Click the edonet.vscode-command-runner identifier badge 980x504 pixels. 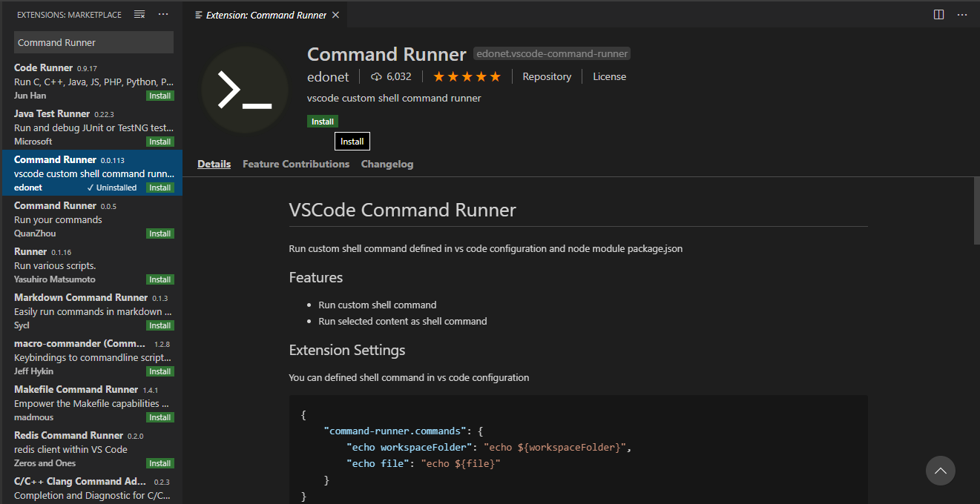551,53
